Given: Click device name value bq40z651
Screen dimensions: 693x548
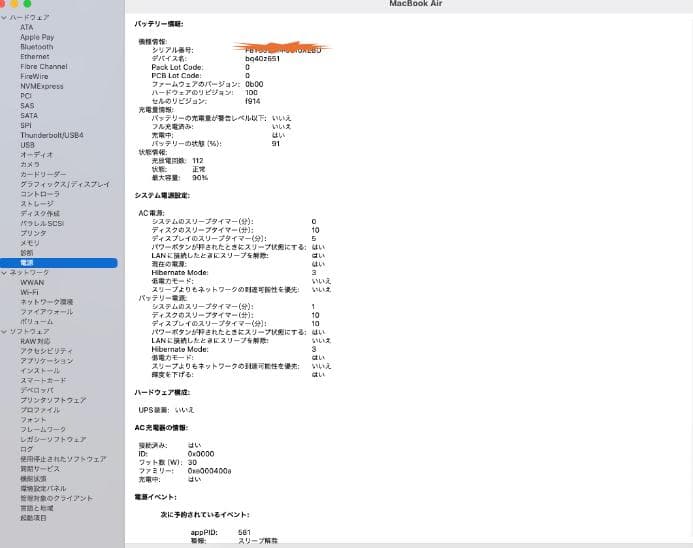Looking at the screenshot, I should (x=263, y=58).
